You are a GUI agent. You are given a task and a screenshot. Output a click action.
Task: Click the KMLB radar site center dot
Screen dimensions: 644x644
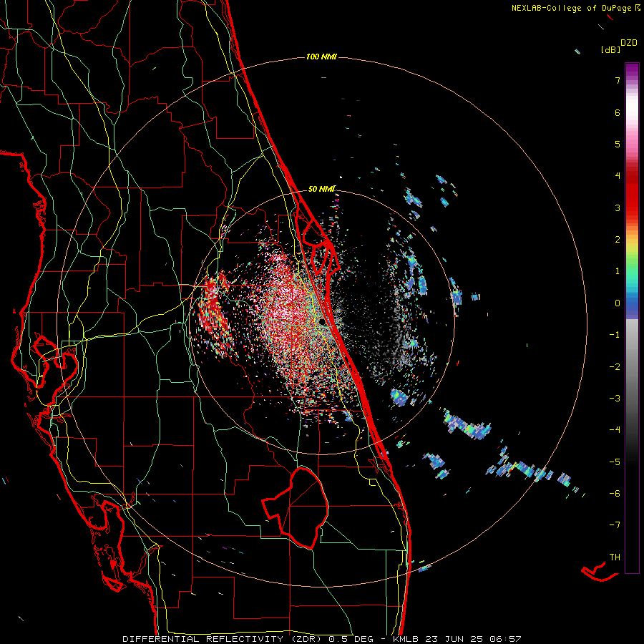pyautogui.click(x=321, y=321)
